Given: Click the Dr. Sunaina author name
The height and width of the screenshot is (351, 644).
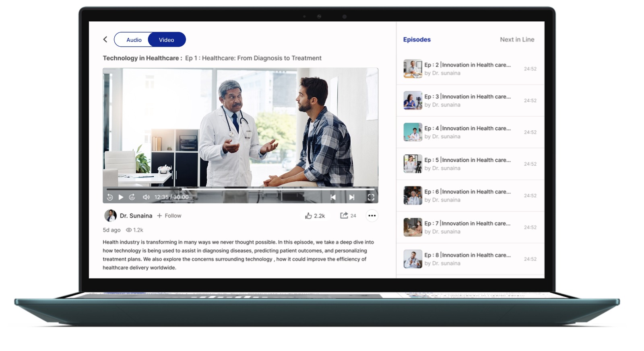Looking at the screenshot, I should (x=136, y=216).
